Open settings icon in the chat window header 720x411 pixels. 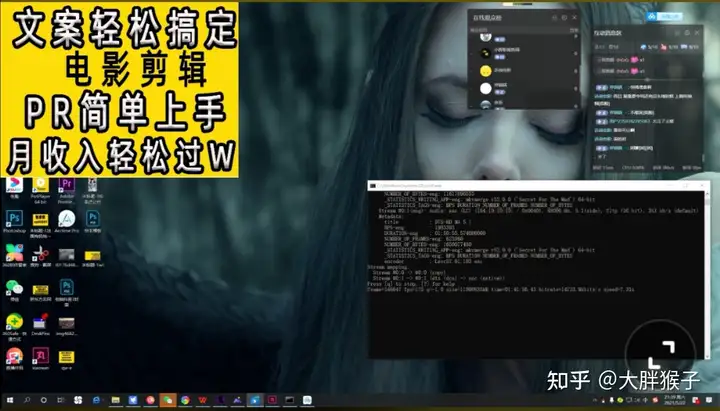click(x=687, y=33)
